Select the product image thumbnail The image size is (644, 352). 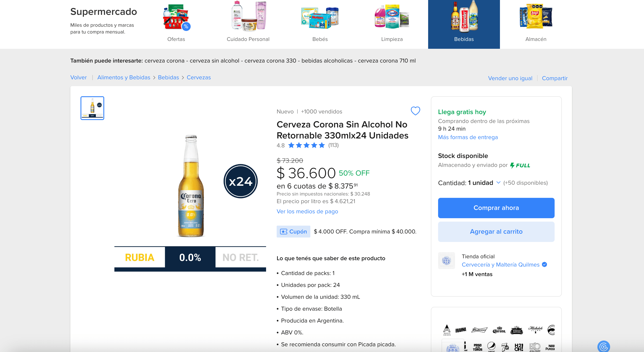click(x=92, y=108)
